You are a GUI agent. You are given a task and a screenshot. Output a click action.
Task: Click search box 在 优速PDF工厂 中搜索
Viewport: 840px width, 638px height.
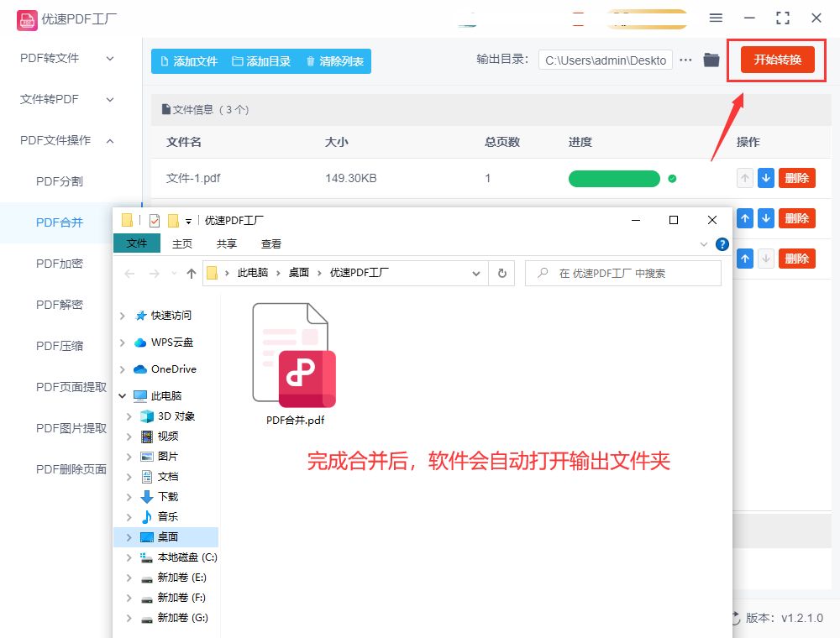[623, 274]
